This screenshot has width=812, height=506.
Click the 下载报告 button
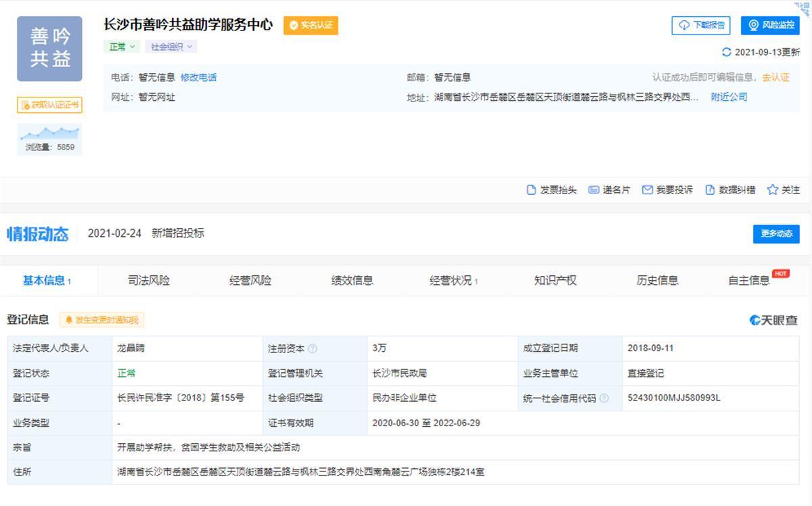701,25
